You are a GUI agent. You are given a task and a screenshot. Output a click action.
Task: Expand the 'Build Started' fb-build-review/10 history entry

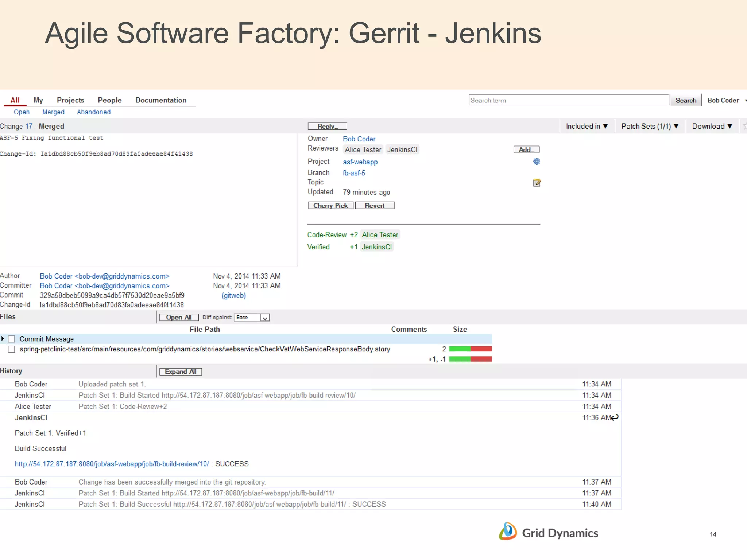[x=310, y=396]
